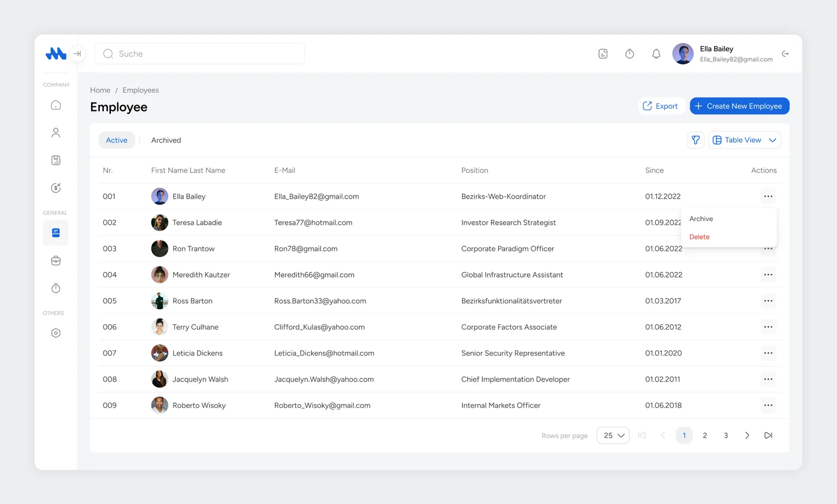This screenshot has height=504, width=837.
Task: Expand the Table View dropdown
Action: 744,140
